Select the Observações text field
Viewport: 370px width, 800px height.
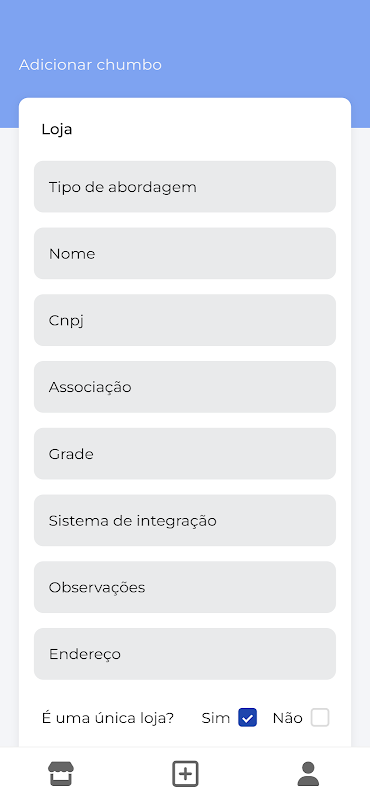[x=185, y=587]
